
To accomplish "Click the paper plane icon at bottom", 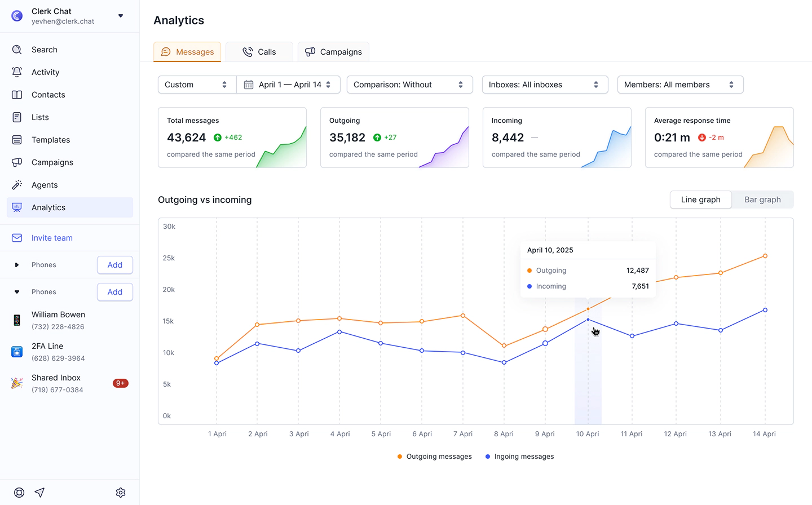I will [x=39, y=493].
